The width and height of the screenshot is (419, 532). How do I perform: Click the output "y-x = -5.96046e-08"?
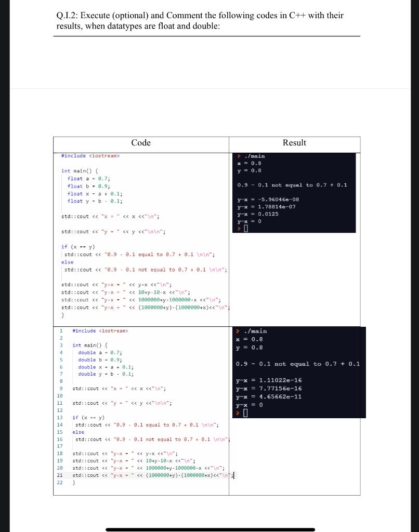[x=268, y=199]
